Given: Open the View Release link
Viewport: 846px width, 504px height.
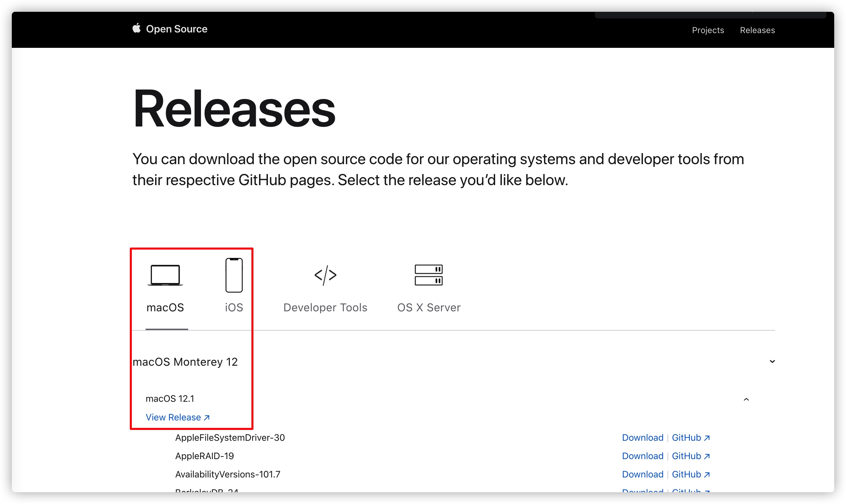Looking at the screenshot, I should (173, 417).
